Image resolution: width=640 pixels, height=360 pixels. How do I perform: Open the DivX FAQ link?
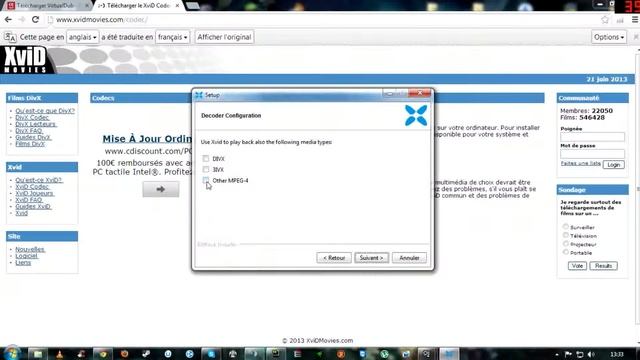click(x=29, y=131)
